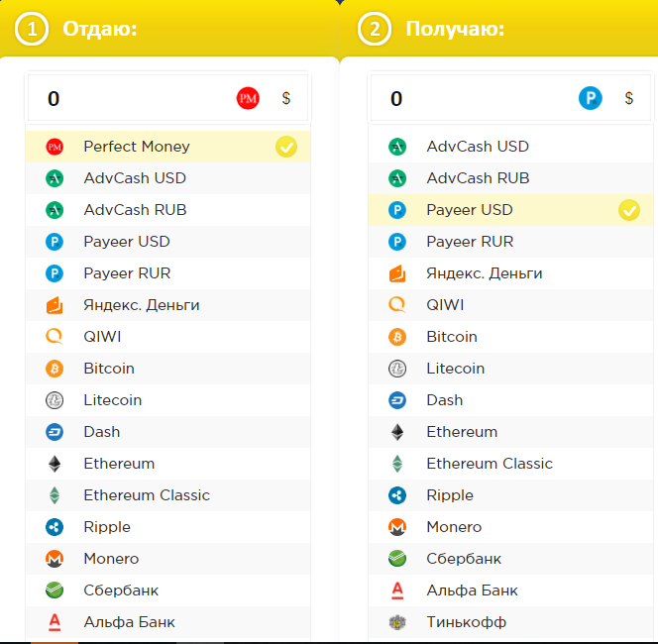Select Ethereum label in the Получаю list
The width and height of the screenshot is (658, 644).
(462, 432)
